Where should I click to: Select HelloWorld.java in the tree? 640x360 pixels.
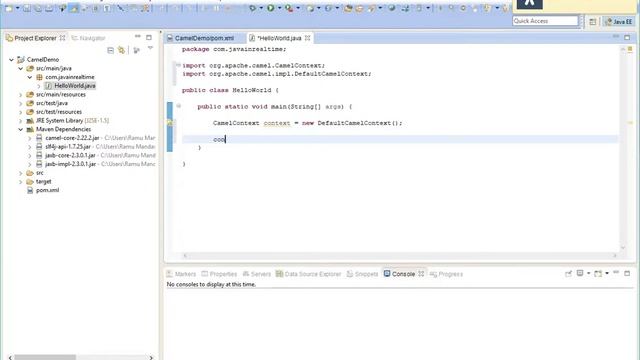point(75,86)
